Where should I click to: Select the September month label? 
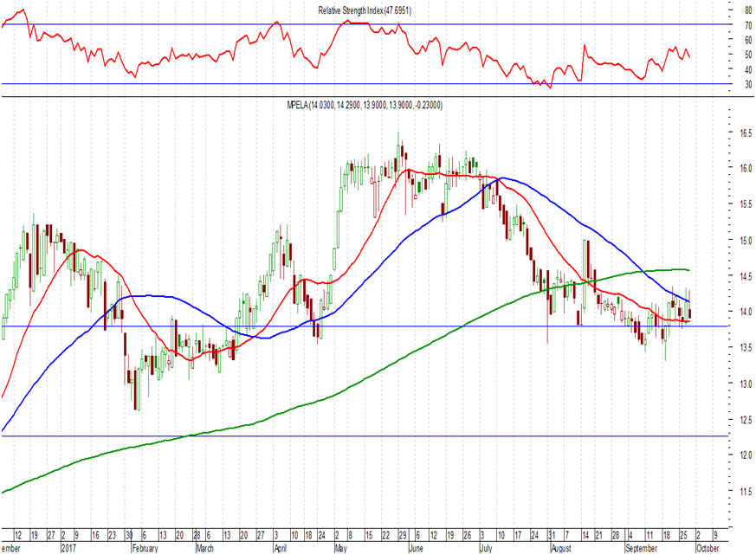click(x=641, y=549)
